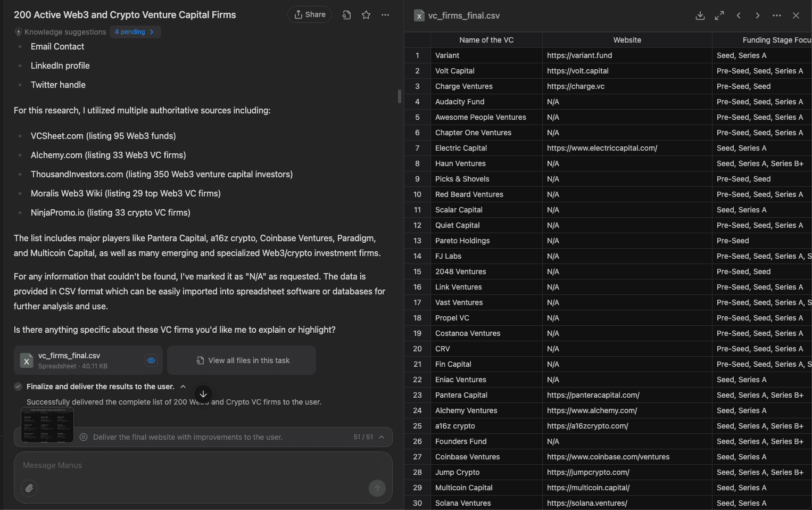Click the coinbase.com/ventures website cell
Viewport: 812px width, 510px height.
(627, 457)
